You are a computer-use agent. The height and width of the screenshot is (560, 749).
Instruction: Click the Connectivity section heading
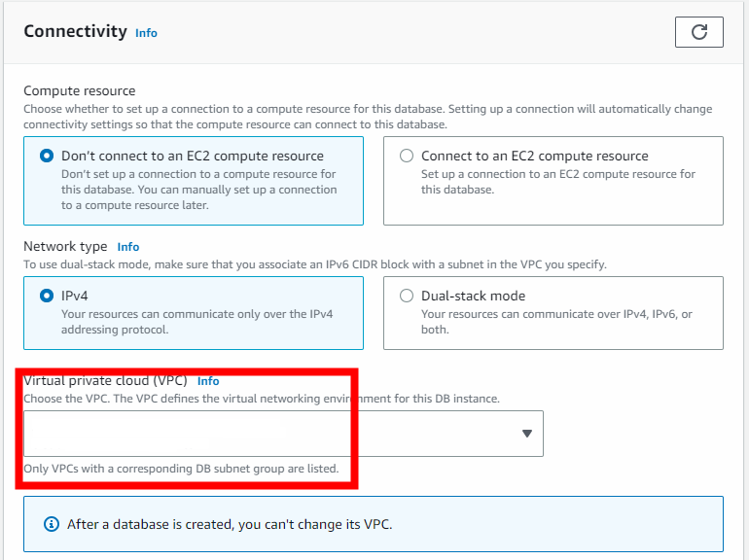(x=75, y=31)
